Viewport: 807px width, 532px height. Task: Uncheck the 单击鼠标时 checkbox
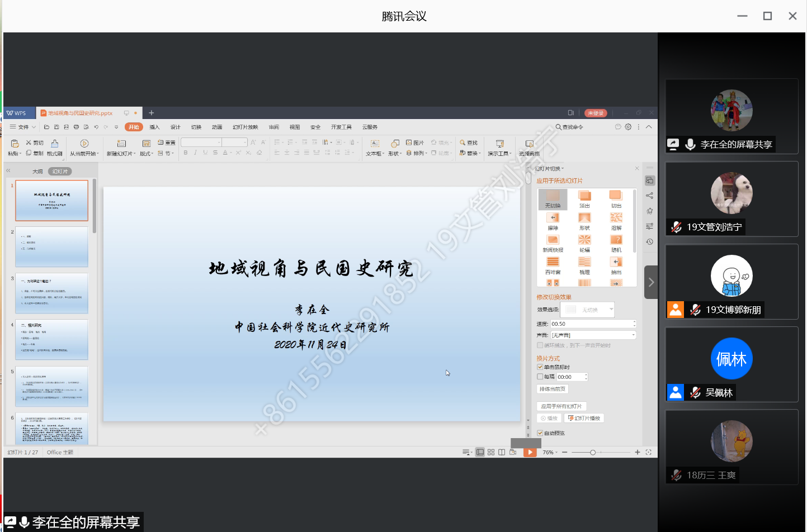[540, 367]
